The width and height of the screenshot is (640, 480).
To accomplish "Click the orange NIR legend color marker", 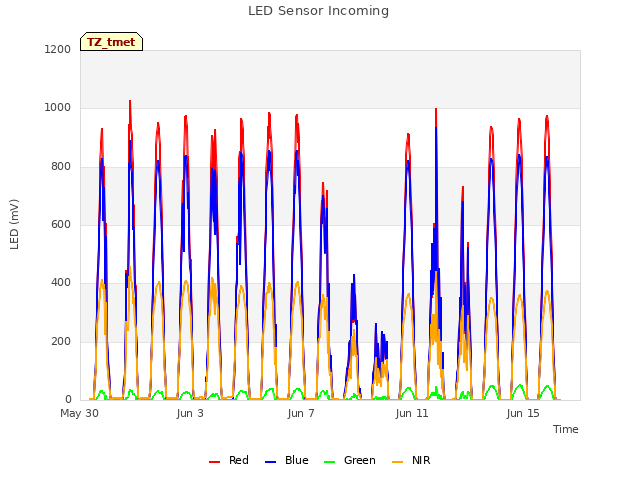I will [x=397, y=462].
